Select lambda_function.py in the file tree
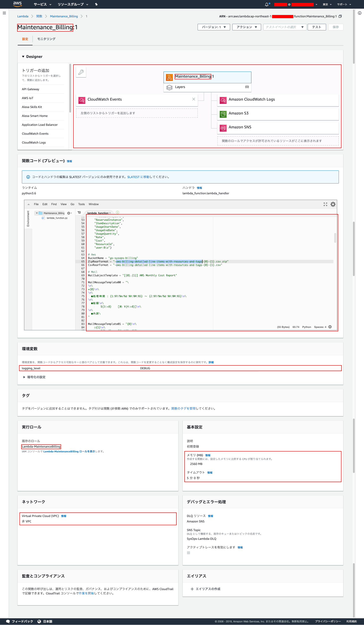Viewport: 364px width, 625px height. click(57, 218)
